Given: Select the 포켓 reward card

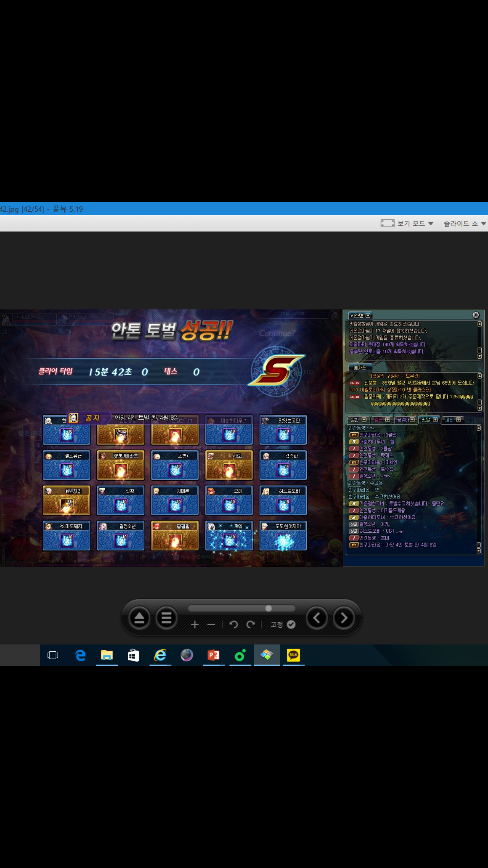Looking at the screenshot, I should coord(175,465).
